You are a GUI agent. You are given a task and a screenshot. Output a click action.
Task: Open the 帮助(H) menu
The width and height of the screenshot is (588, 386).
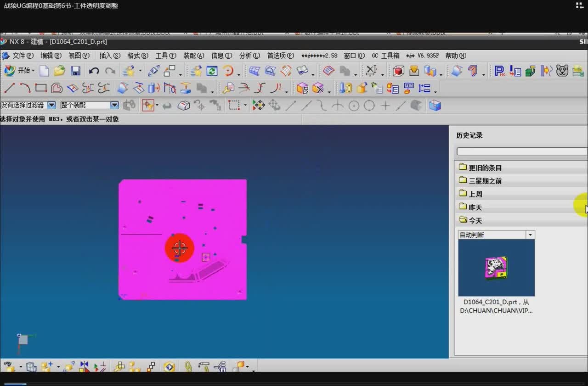pyautogui.click(x=456, y=56)
